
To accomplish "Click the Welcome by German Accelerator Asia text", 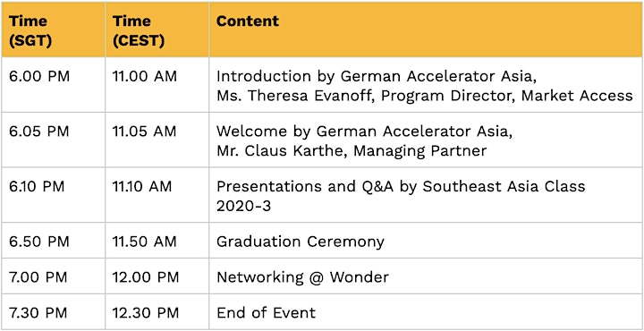I will [x=365, y=132].
